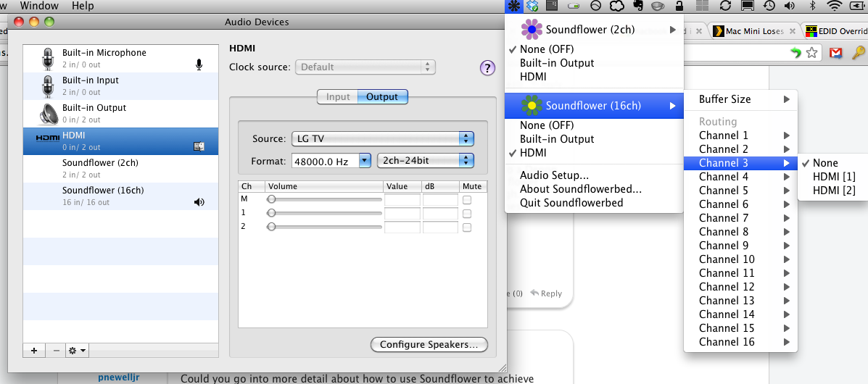Open the Dropbox menu bar icon
This screenshot has height=384, width=868.
(532, 6)
